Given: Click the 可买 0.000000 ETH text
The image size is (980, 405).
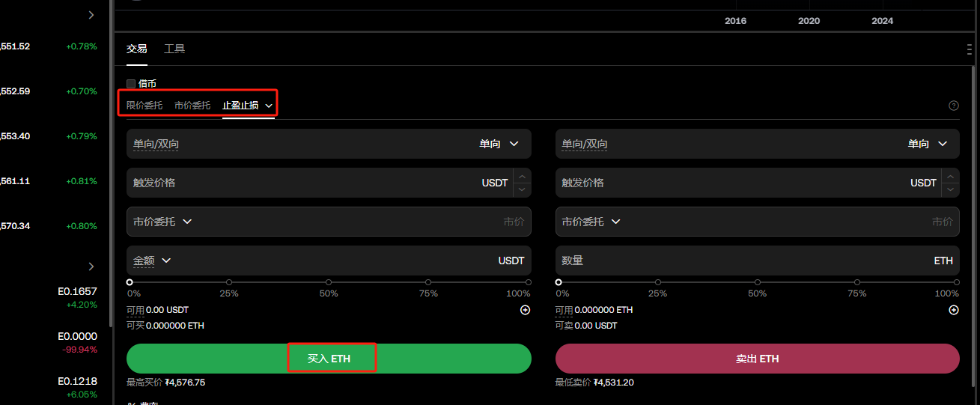Looking at the screenshot, I should coord(165,326).
